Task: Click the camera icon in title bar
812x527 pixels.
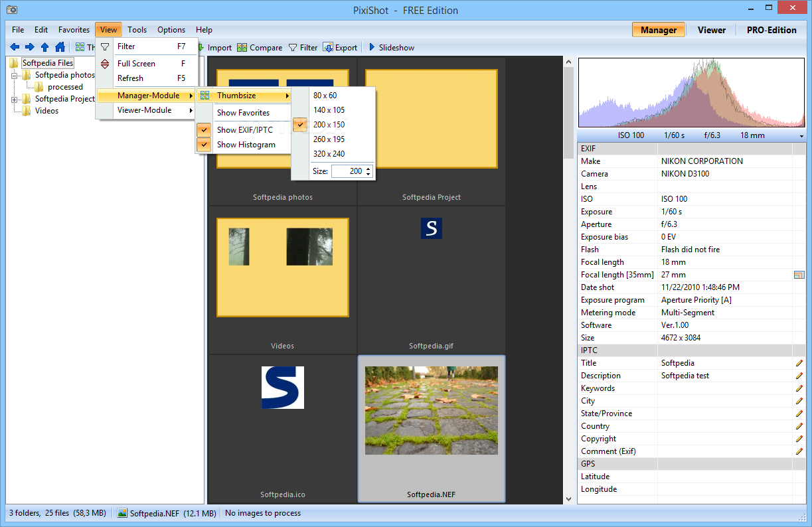Action: pyautogui.click(x=11, y=10)
